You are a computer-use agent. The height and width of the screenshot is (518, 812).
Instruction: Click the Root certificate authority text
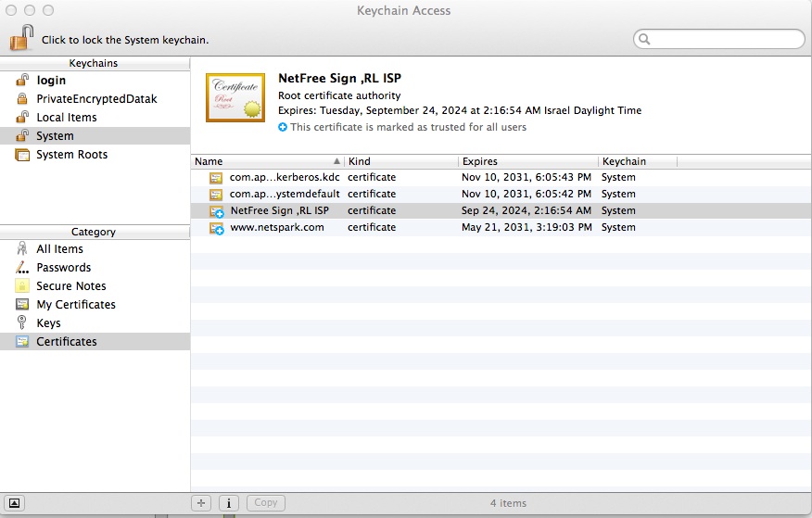339,95
